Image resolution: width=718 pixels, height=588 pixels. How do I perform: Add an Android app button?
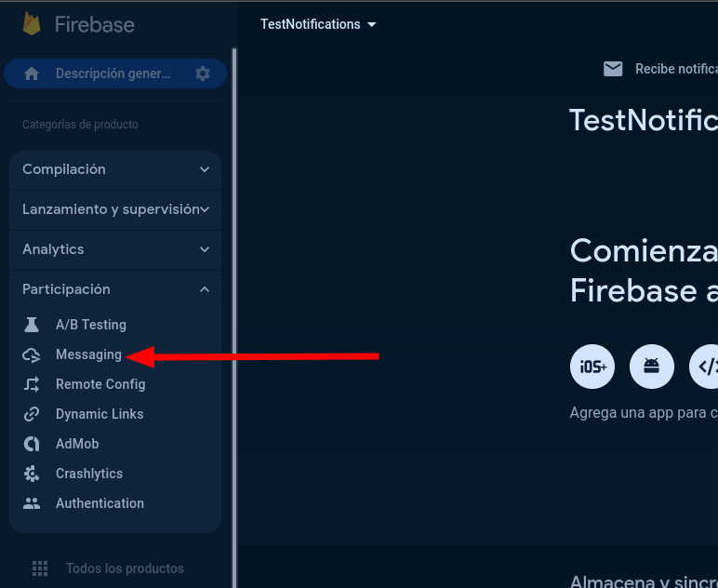tap(652, 367)
